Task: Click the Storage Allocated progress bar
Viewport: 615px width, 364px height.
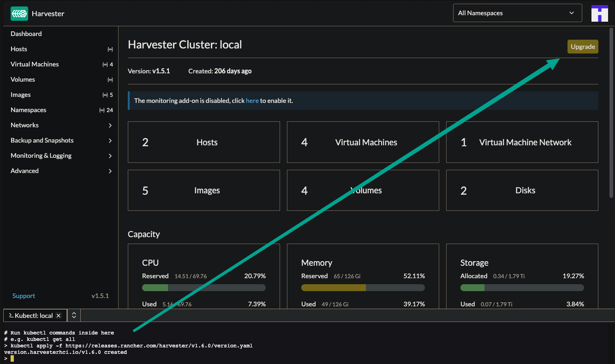Action: tap(522, 288)
